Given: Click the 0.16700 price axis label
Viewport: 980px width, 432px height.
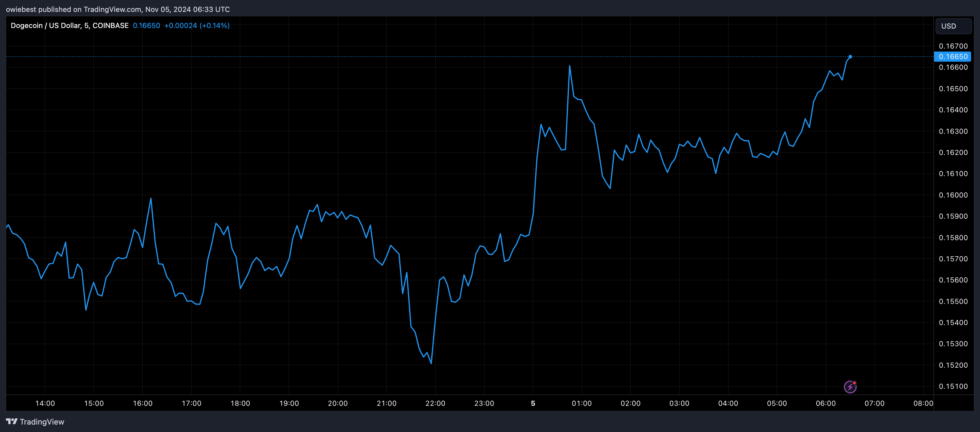Looking at the screenshot, I should click(953, 46).
